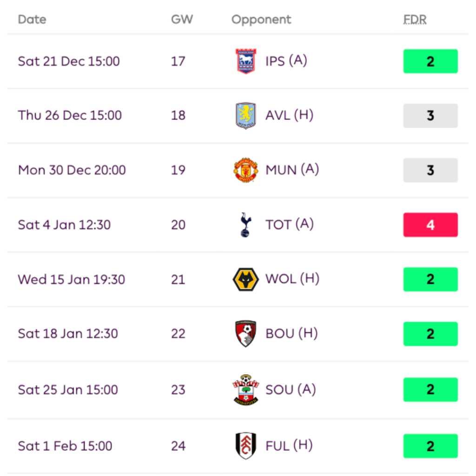Image resolution: width=476 pixels, height=476 pixels.
Task: Click the grey difficulty 3 badge for AVL
Action: click(x=430, y=116)
